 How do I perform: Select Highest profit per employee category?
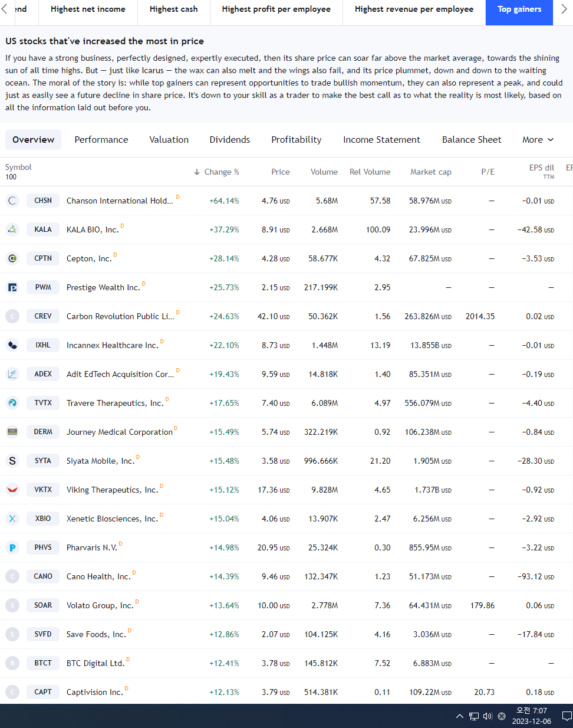[x=276, y=9]
